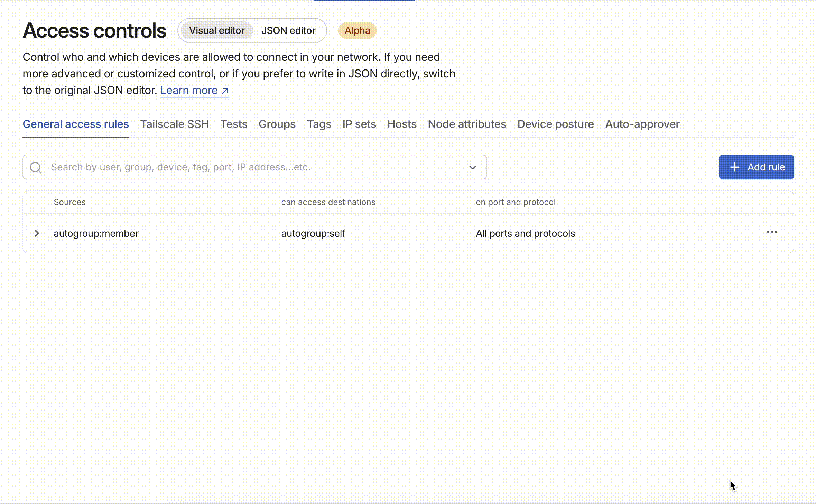Switch to the Device posture tab
816x504 pixels.
(556, 124)
